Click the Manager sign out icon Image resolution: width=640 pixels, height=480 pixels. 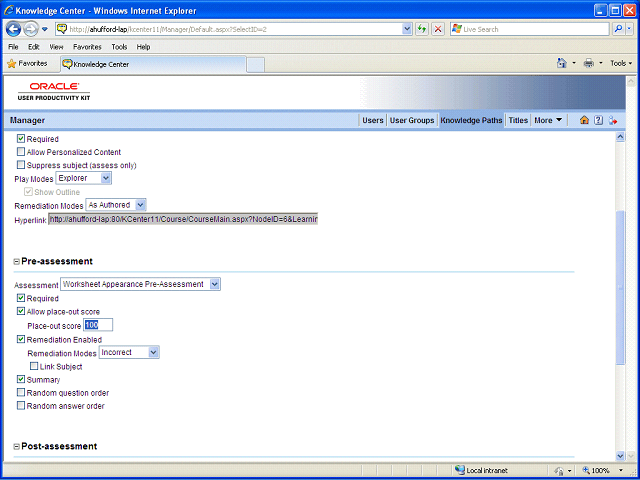tap(613, 120)
